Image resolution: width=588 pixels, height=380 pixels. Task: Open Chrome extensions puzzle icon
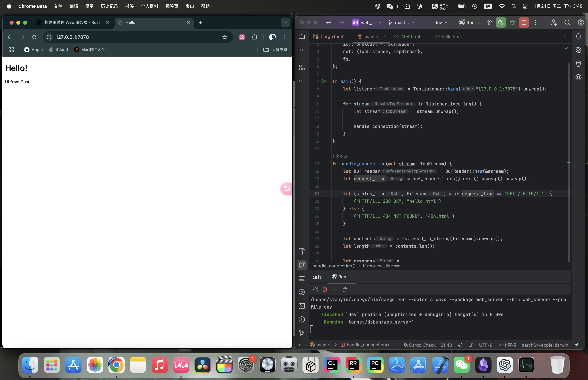coord(254,37)
